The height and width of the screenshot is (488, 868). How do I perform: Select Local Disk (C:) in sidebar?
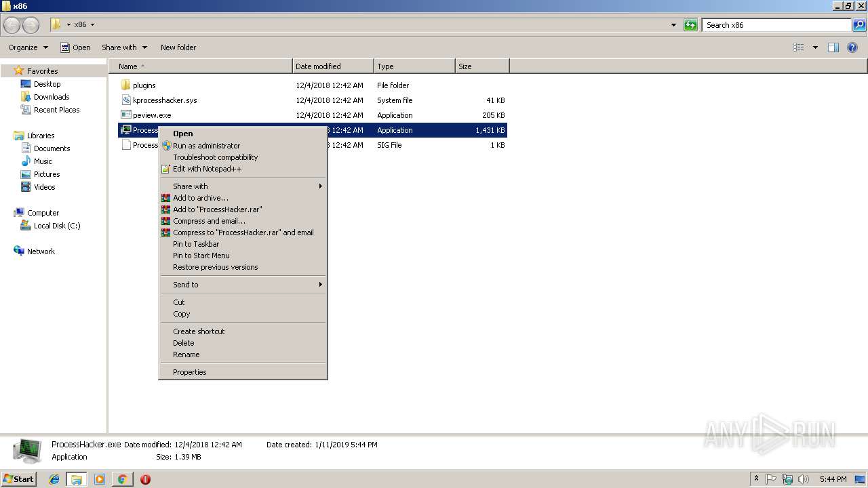click(x=57, y=226)
